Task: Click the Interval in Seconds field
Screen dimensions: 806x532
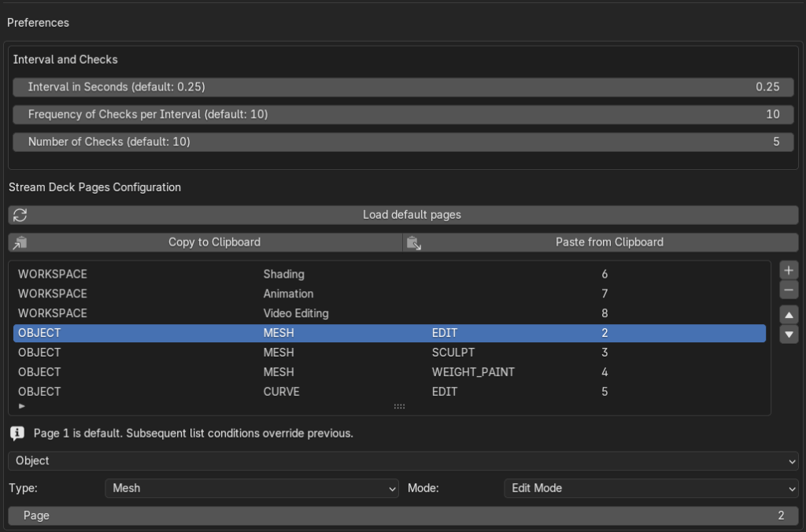Action: (403, 87)
